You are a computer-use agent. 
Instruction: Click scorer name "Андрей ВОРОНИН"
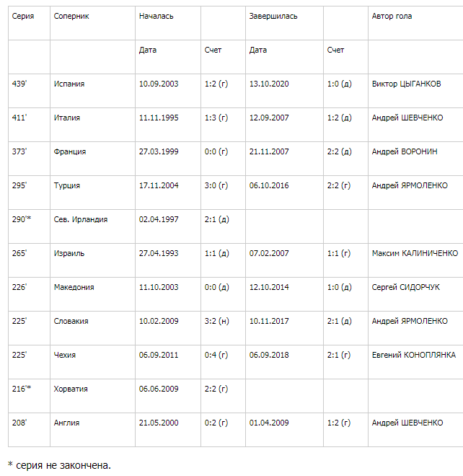point(405,151)
